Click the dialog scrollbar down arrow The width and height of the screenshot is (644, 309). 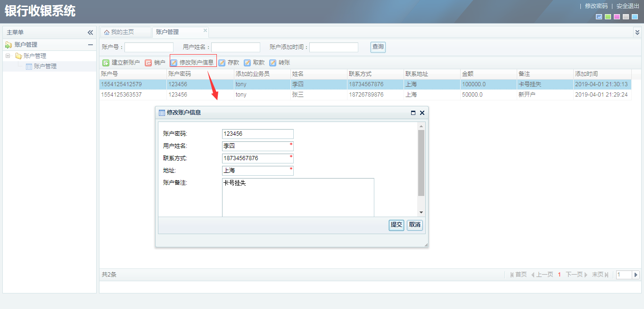click(421, 213)
